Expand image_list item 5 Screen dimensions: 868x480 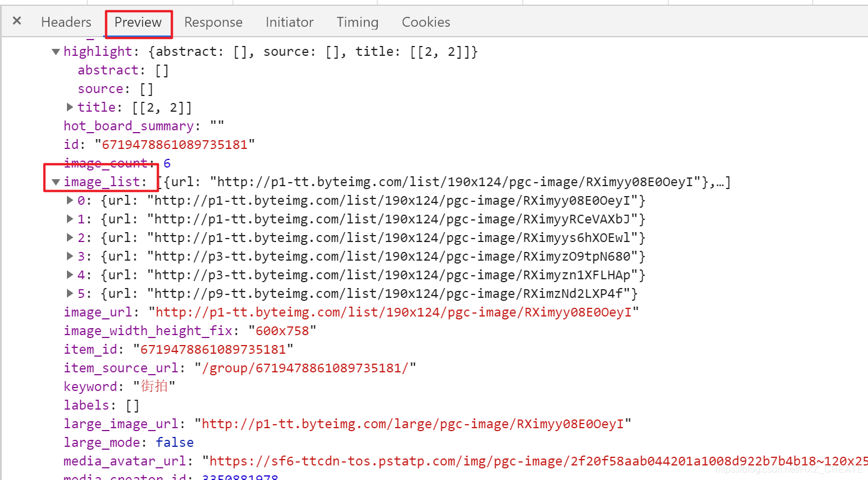70,293
